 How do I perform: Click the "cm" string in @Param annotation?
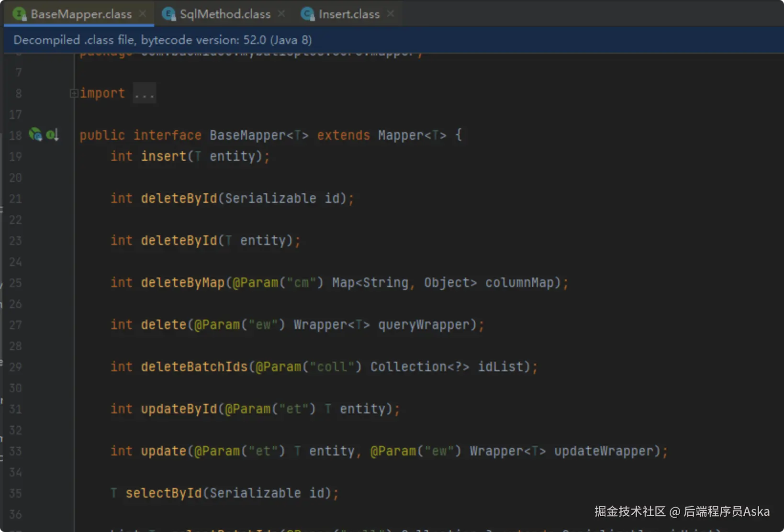pos(301,283)
